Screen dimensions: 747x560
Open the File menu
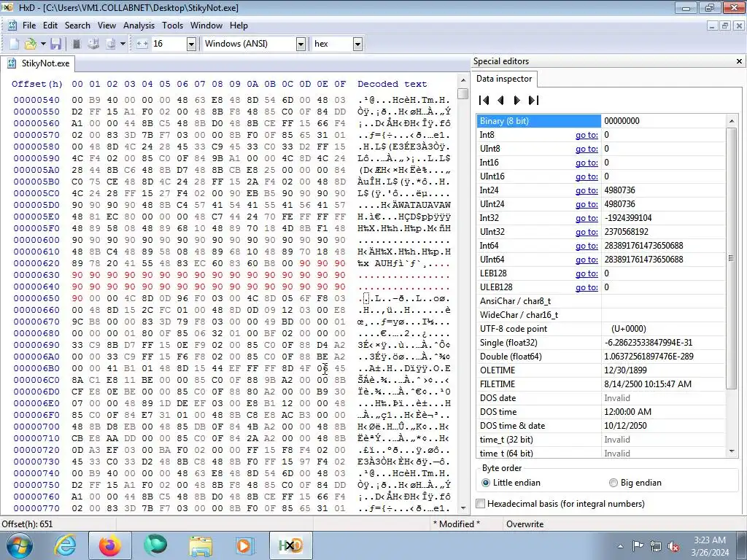[29, 26]
